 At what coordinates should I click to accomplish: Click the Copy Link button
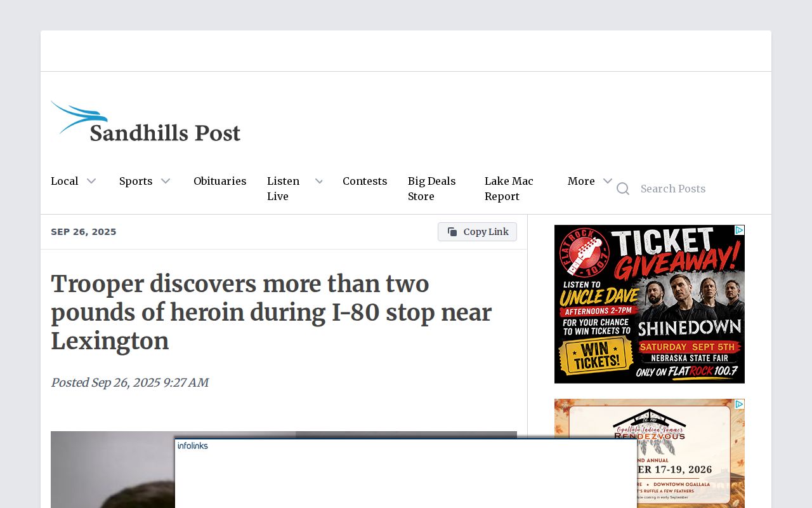tap(477, 232)
